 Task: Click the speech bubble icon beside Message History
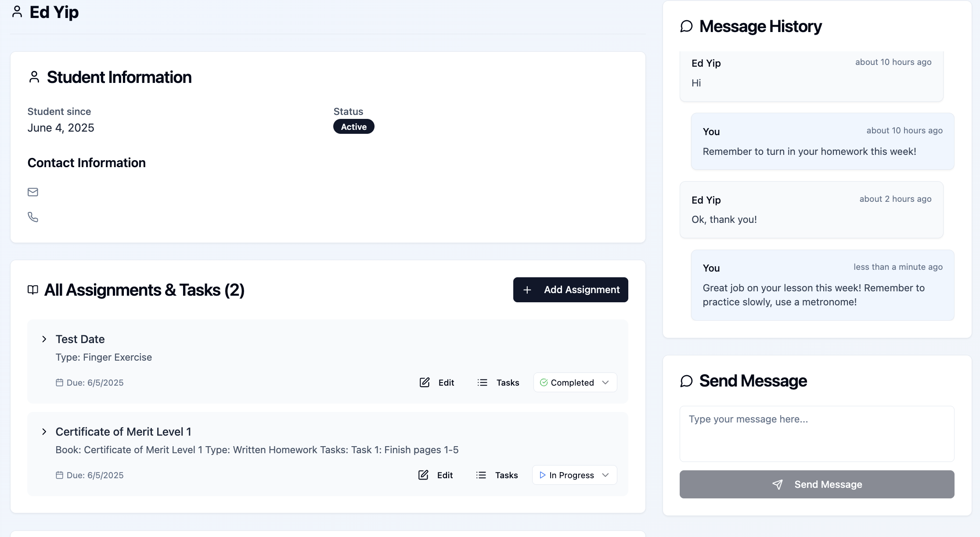(x=686, y=27)
